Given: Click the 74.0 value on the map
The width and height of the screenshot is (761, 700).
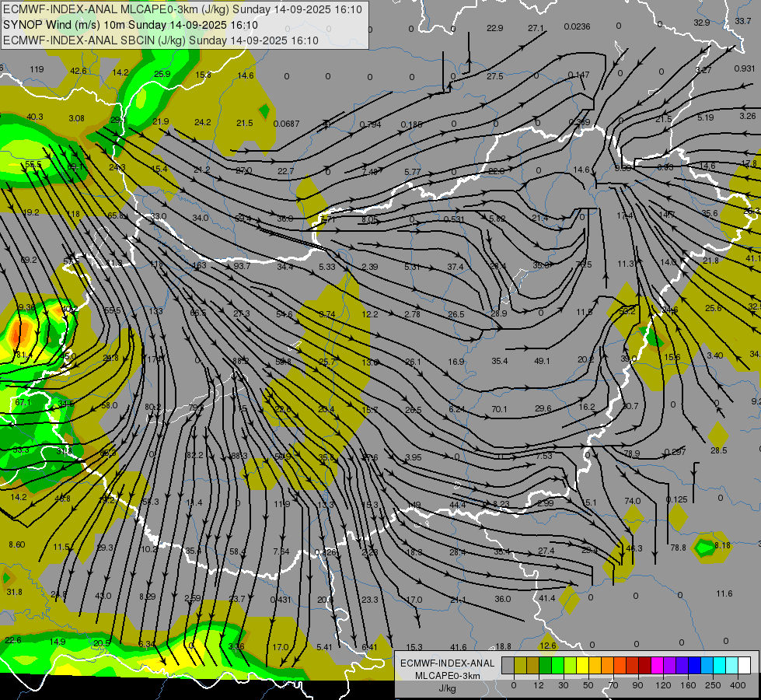Looking at the screenshot, I should pos(633,501).
